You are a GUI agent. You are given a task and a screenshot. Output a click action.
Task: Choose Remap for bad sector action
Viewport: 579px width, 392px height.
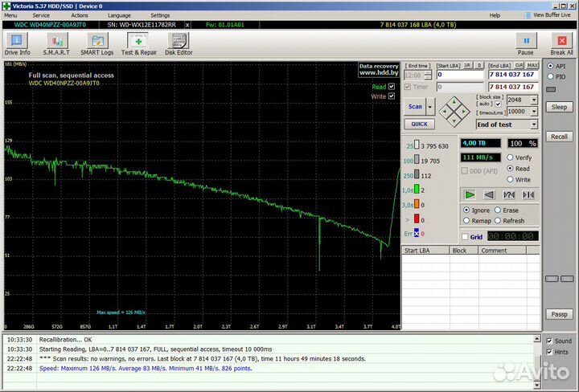point(466,221)
